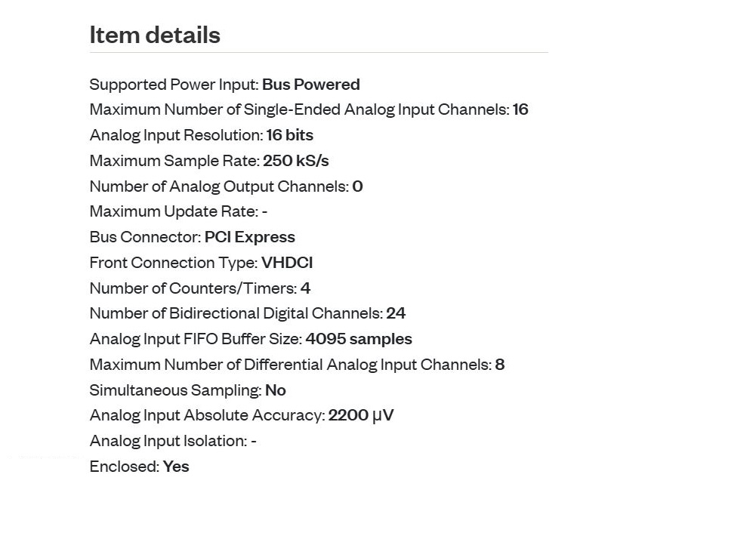The image size is (756, 536).
Task: Select the Number of Analog Output Channels line
Action: point(226,186)
